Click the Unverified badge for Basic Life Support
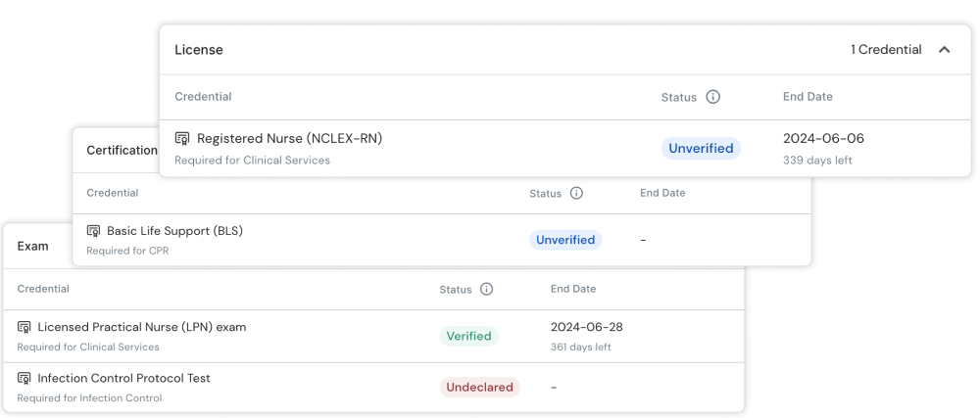Screen dimensions: 980x418 [x=565, y=240]
